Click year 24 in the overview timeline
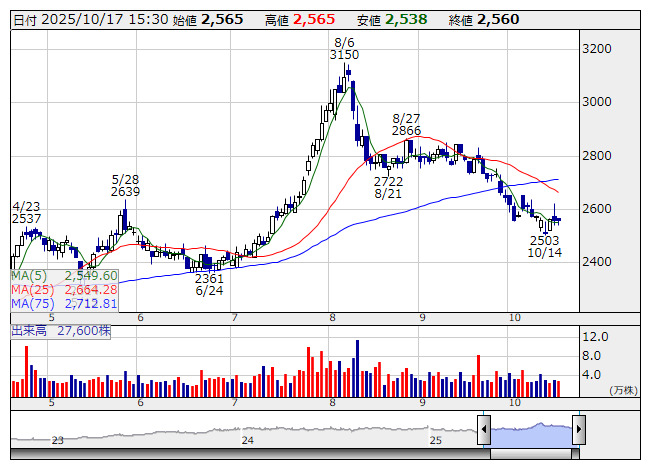Viewport: 653px width, 470px height. 248,440
